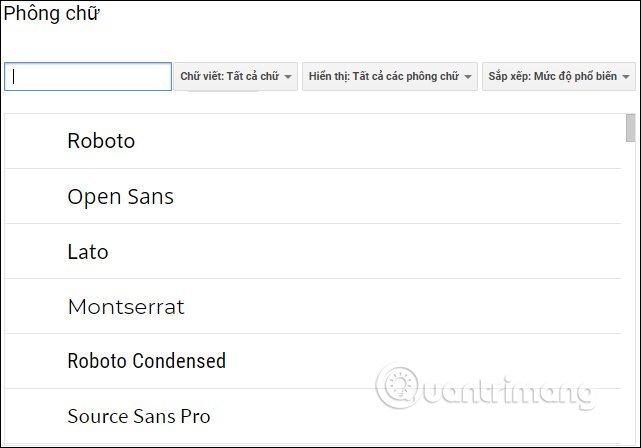641x448 pixels.
Task: Open the "Sắp xếp: Mức độ phổ biến" dropdown
Action: point(558,77)
